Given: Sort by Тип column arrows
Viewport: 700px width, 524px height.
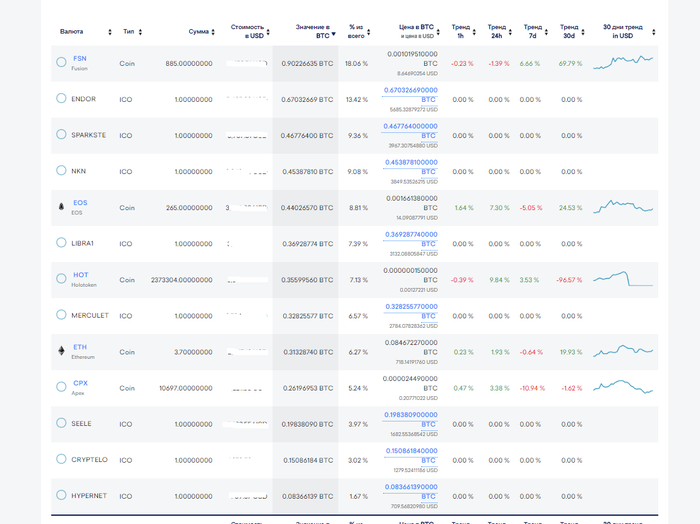Looking at the screenshot, I should pyautogui.click(x=140, y=32).
